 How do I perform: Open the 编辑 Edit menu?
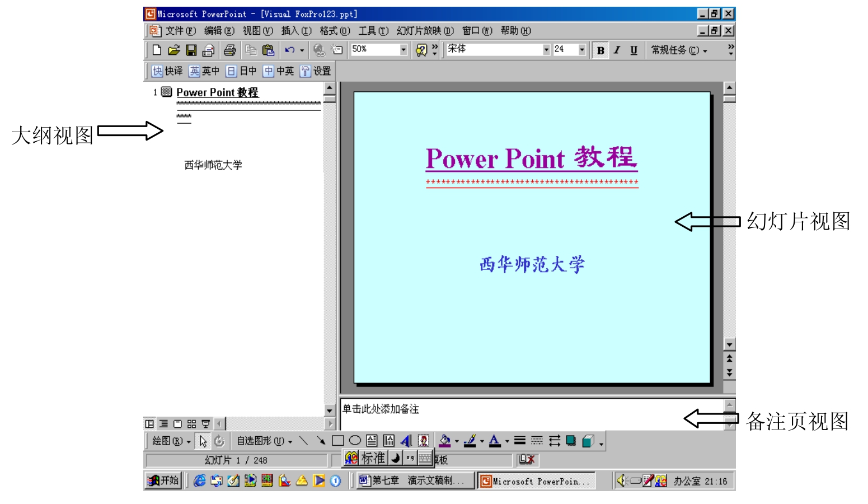(x=219, y=31)
